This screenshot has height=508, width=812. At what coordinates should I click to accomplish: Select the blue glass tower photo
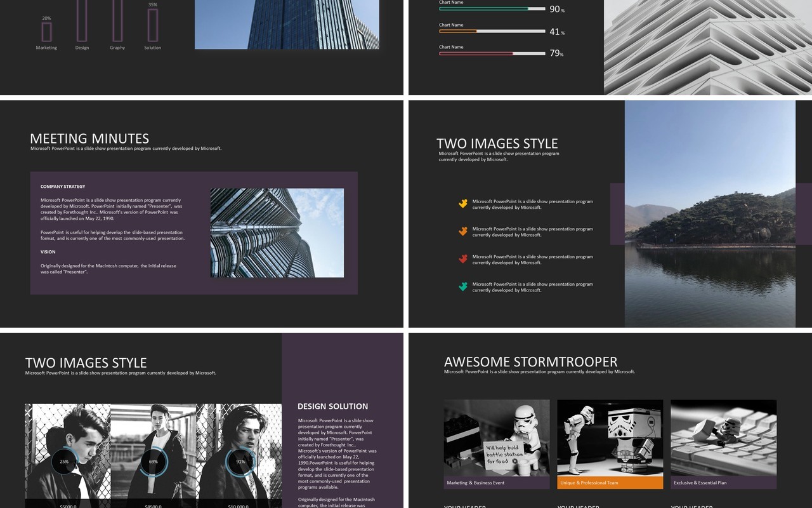[287, 25]
